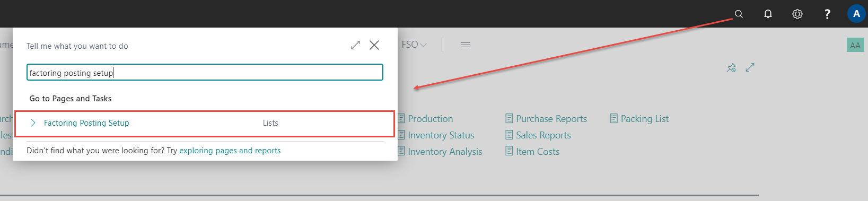Image resolution: width=868 pixels, height=201 pixels.
Task: Expand the FSO dropdown menu
Action: (x=414, y=45)
